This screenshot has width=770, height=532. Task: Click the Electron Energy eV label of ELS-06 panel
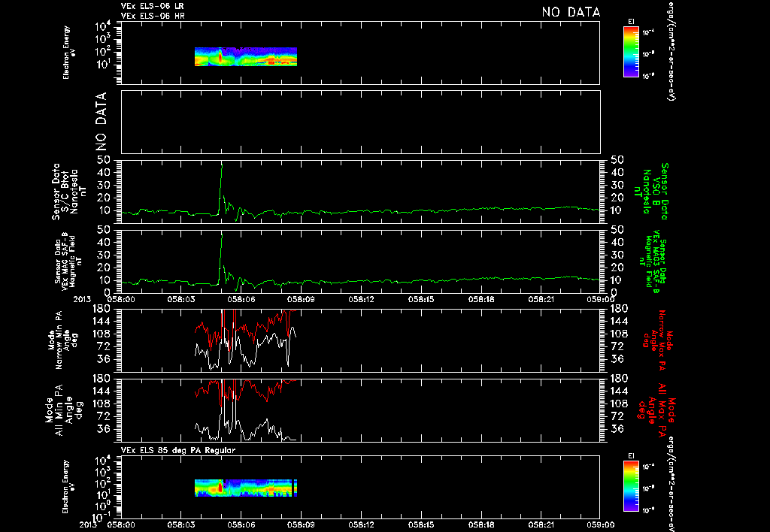coord(68,53)
